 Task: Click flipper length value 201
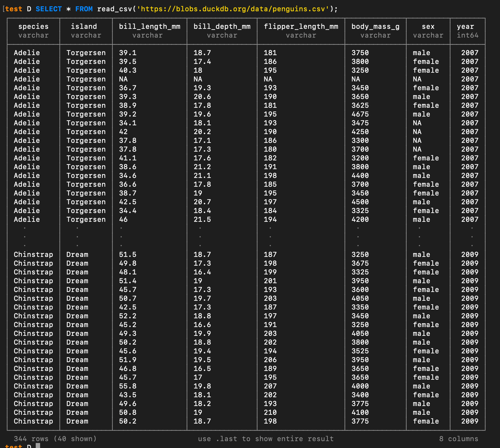point(270,281)
